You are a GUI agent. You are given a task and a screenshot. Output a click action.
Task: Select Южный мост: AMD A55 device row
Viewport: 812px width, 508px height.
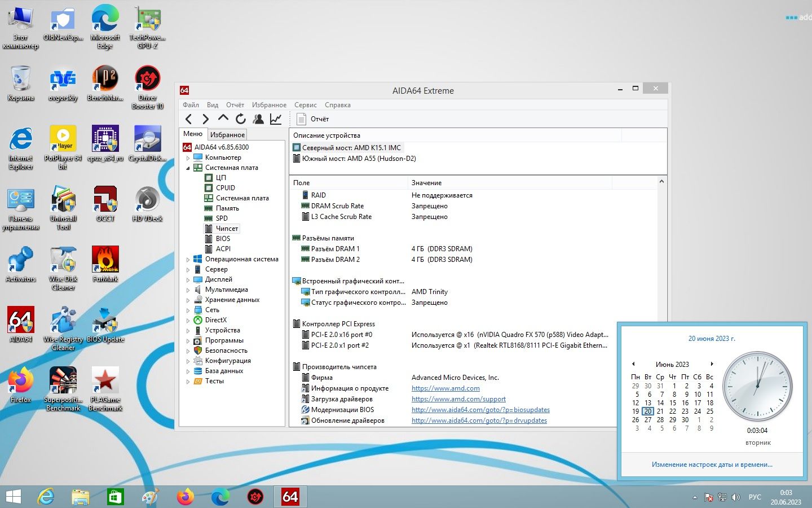(x=354, y=159)
